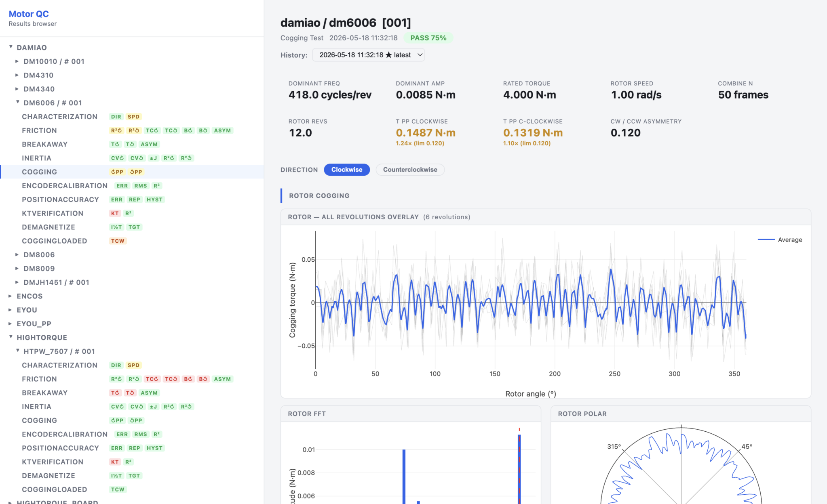Image resolution: width=827 pixels, height=504 pixels.
Task: Click the SPD badge on DM6006 characterization
Action: (x=133, y=117)
